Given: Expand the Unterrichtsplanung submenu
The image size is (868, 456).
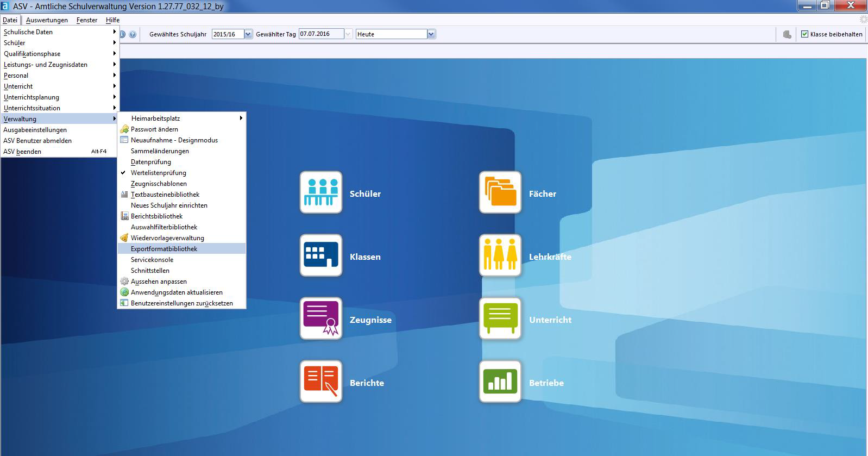Looking at the screenshot, I should 59,97.
